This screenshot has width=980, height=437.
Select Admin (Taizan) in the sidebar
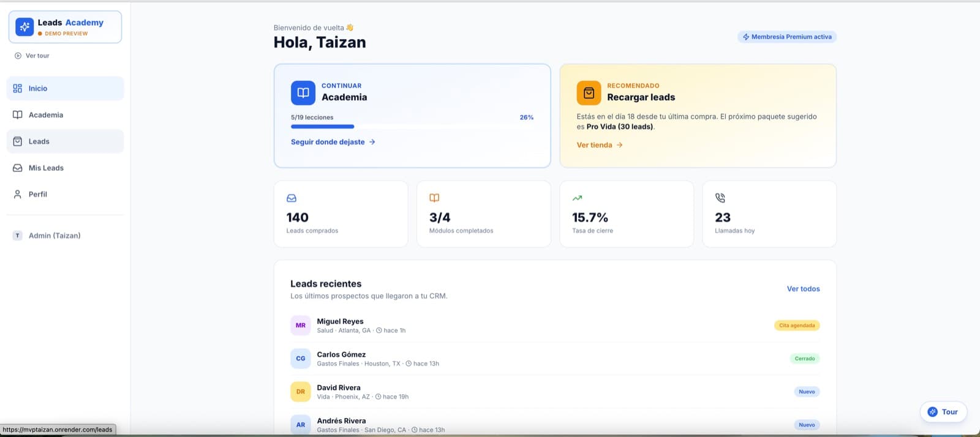(66, 236)
